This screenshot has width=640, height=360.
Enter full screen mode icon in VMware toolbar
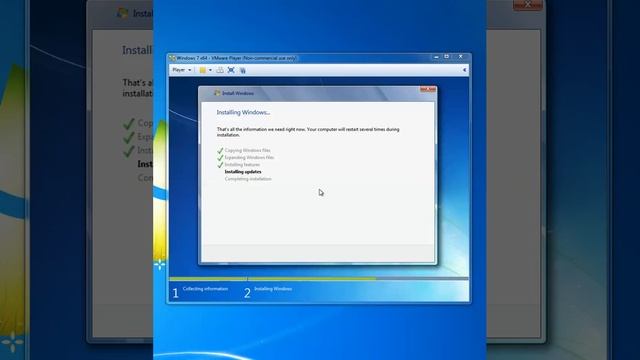click(231, 70)
